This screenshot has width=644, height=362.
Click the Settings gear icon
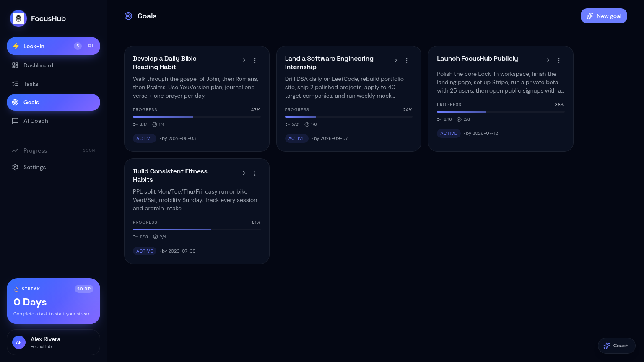(15, 167)
